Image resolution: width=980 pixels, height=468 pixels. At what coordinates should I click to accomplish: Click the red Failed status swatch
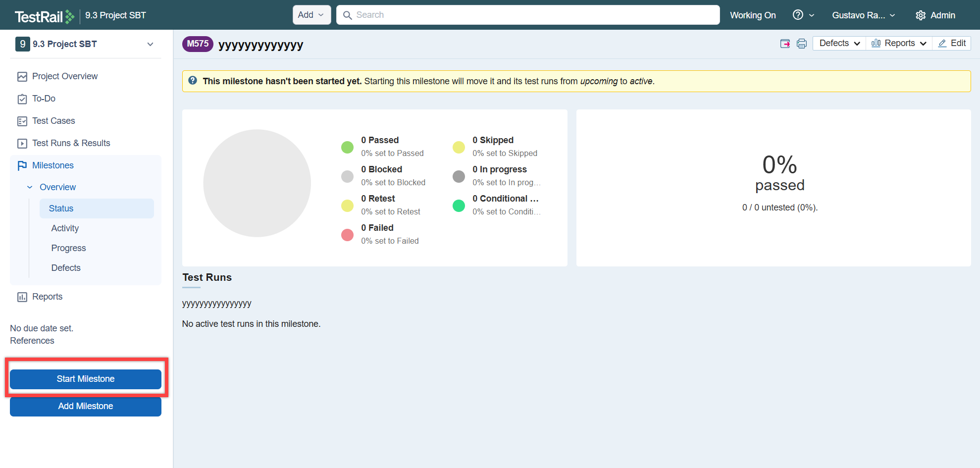pos(347,235)
